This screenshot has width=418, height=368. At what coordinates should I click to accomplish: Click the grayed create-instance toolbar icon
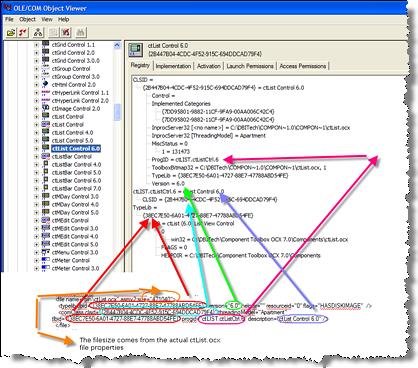click(x=53, y=33)
